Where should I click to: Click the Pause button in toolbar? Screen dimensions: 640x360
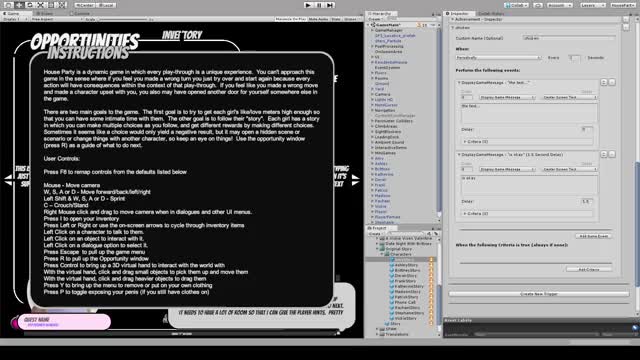(x=319, y=5)
